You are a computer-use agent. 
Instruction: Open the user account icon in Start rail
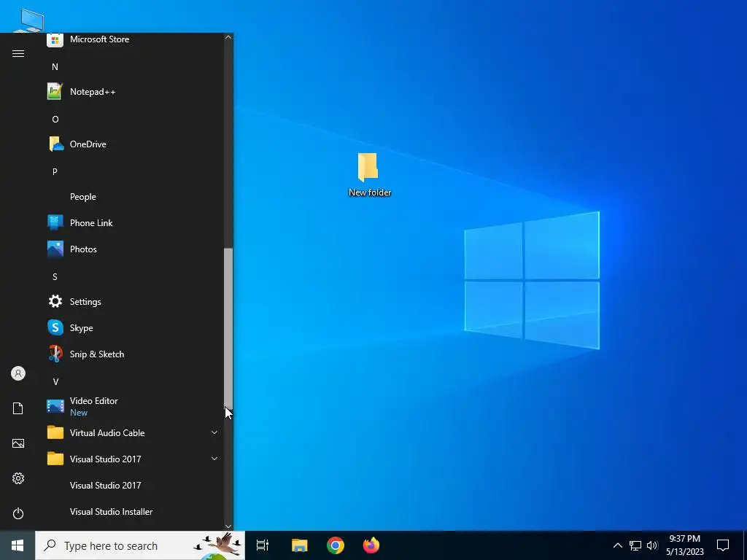pyautogui.click(x=18, y=373)
